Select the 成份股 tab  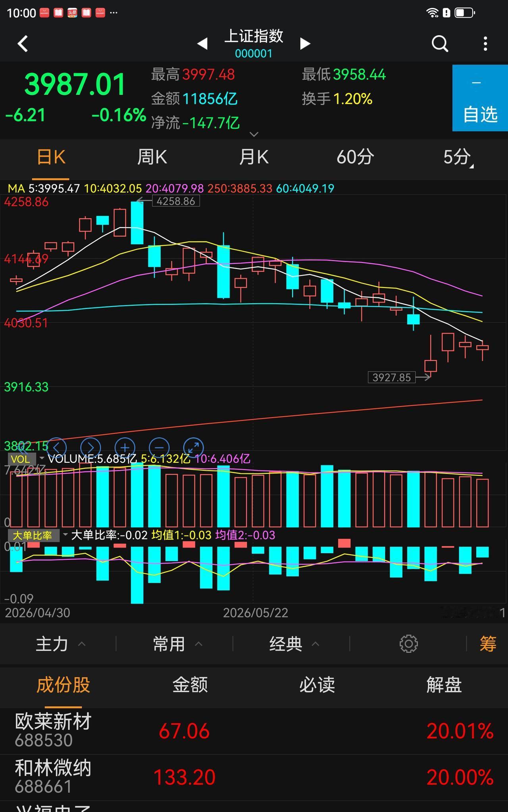(63, 685)
